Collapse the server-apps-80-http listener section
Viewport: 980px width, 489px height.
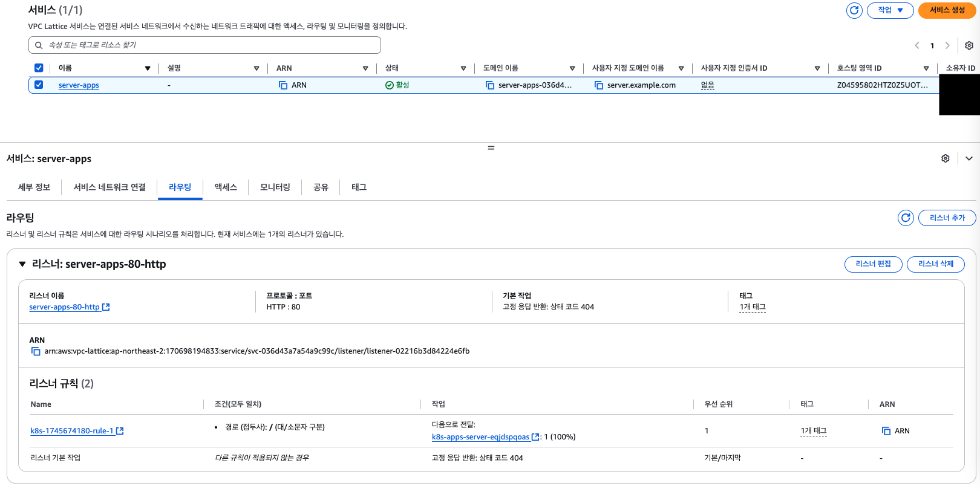point(22,264)
